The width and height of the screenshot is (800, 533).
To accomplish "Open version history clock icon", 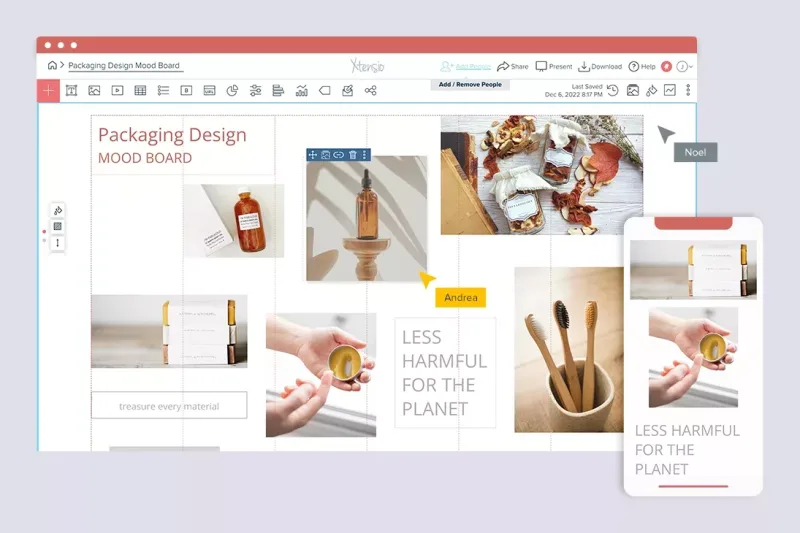I will pos(612,90).
